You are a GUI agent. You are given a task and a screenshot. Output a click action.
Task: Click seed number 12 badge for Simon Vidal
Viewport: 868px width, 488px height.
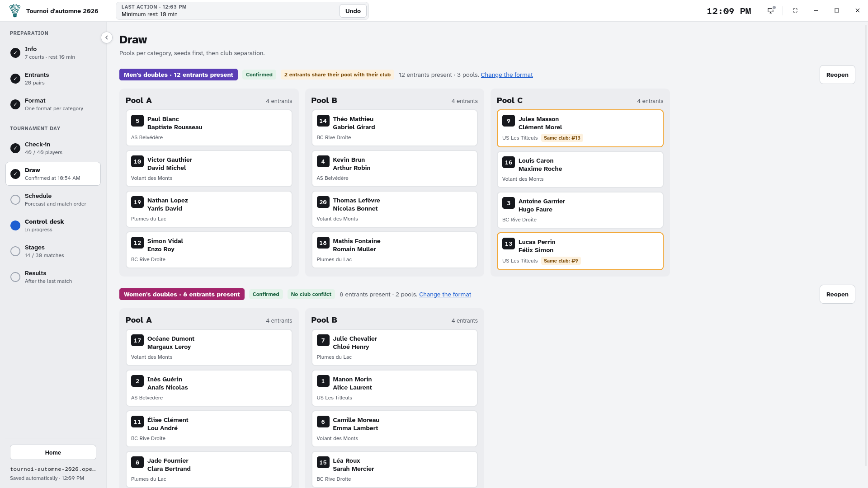(137, 243)
